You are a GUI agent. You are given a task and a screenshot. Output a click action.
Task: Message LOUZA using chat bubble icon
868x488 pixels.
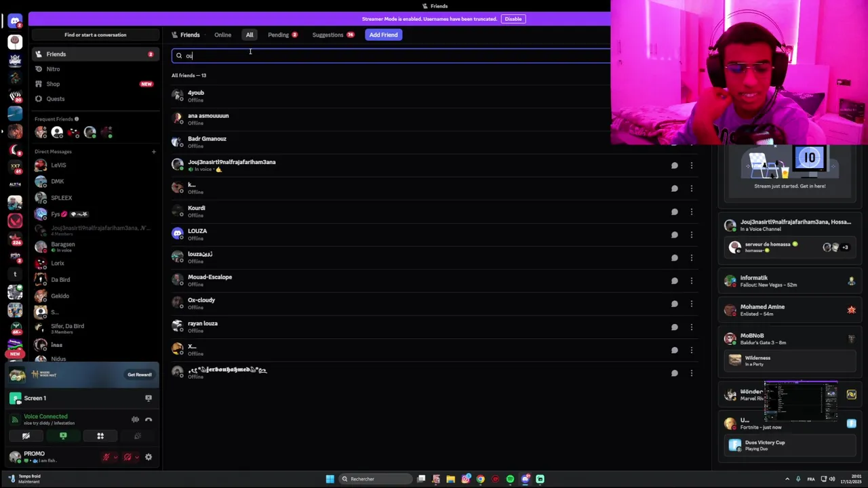675,235
